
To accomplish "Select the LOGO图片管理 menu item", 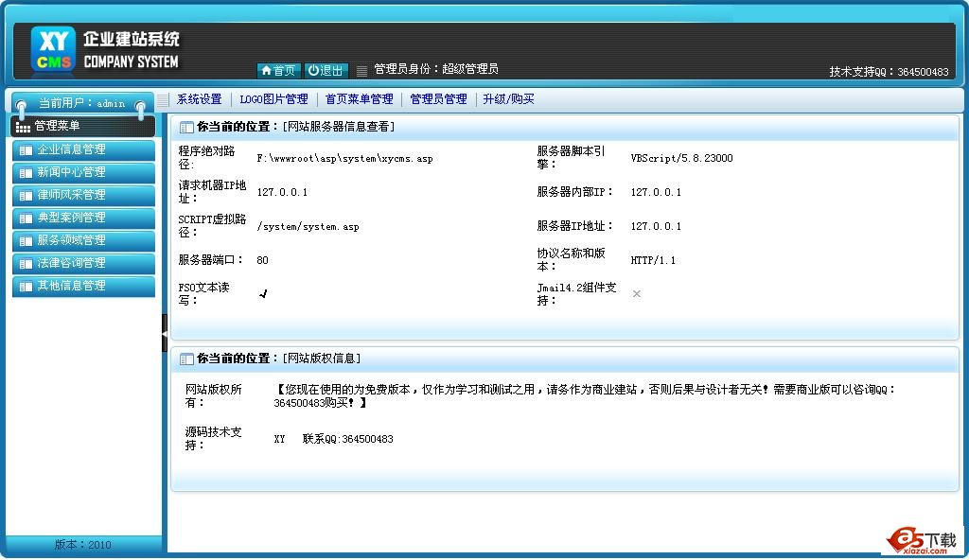I will (273, 98).
